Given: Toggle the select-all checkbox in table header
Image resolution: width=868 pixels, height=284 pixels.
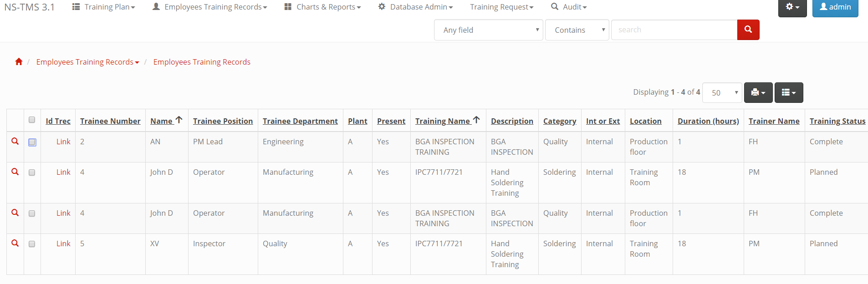Looking at the screenshot, I should click(x=32, y=120).
